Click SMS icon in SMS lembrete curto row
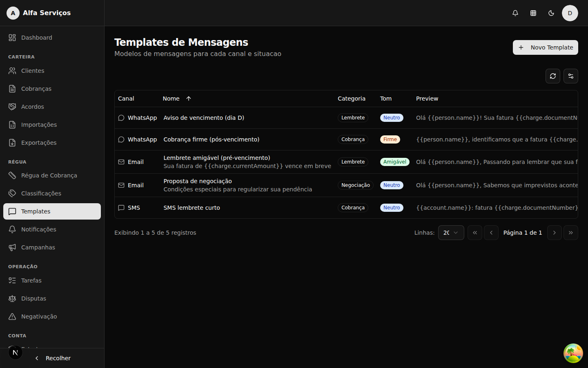Image resolution: width=588 pixels, height=368 pixels. click(121, 208)
